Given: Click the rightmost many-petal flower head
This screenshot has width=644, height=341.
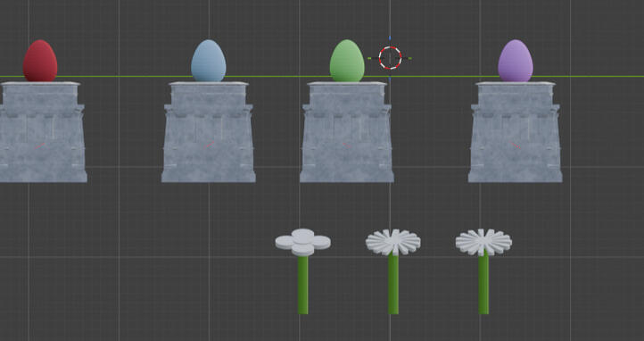Looking at the screenshot, I should (483, 242).
